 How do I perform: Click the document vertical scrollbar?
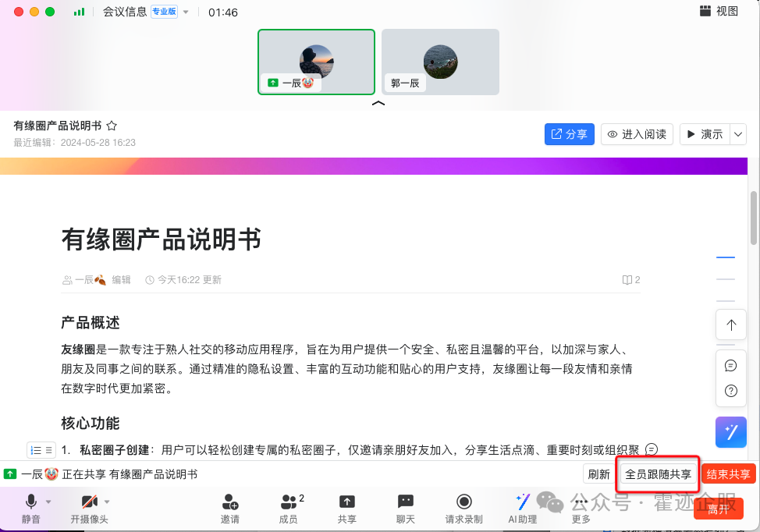[754, 218]
